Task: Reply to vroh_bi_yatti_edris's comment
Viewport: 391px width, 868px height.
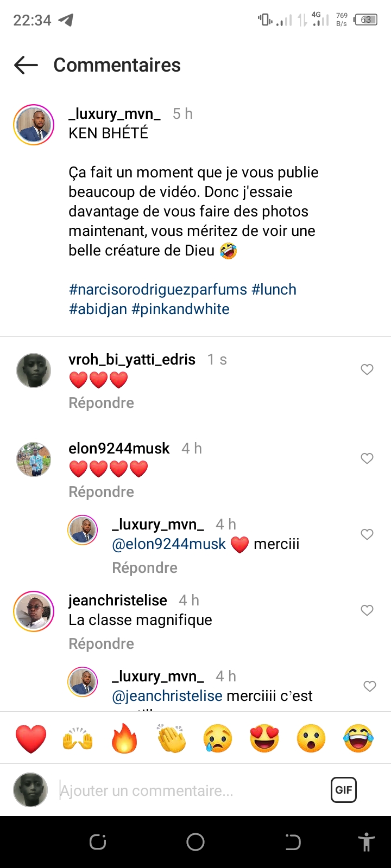Action: pos(101,403)
